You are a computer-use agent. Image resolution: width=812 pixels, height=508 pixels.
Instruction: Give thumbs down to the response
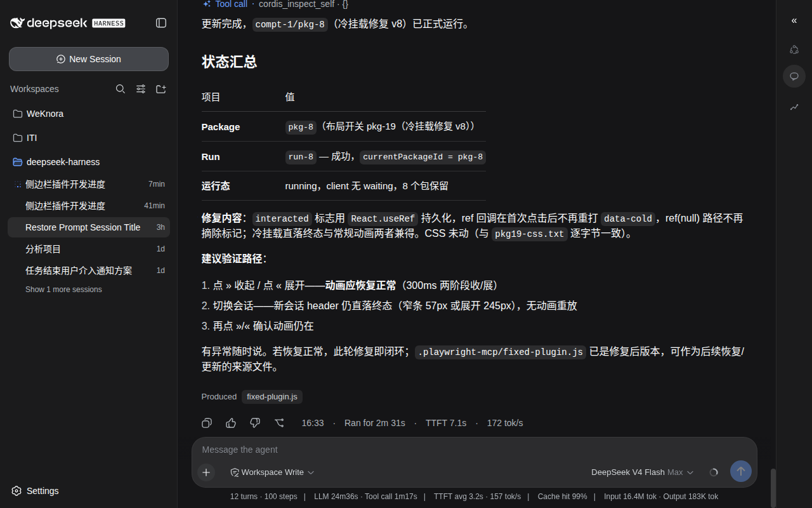tap(255, 423)
